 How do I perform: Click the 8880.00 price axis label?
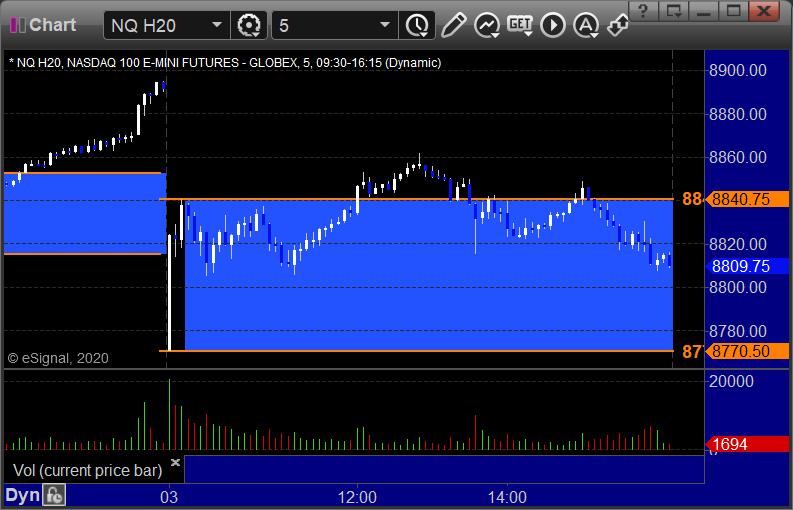(738, 114)
